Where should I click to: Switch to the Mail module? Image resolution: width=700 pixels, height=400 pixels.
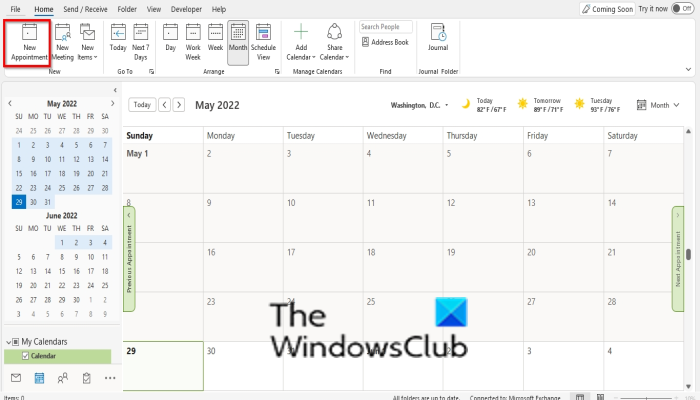(x=16, y=378)
